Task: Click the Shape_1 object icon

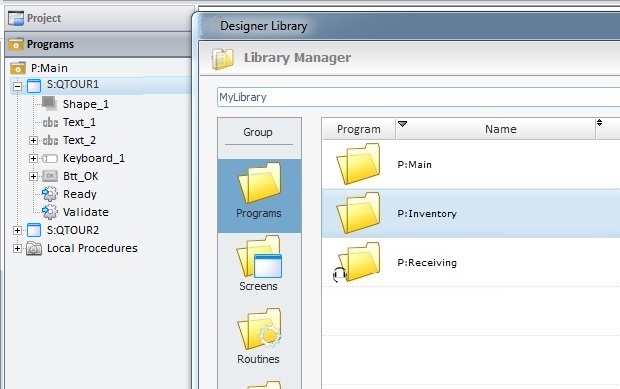Action: (x=49, y=104)
